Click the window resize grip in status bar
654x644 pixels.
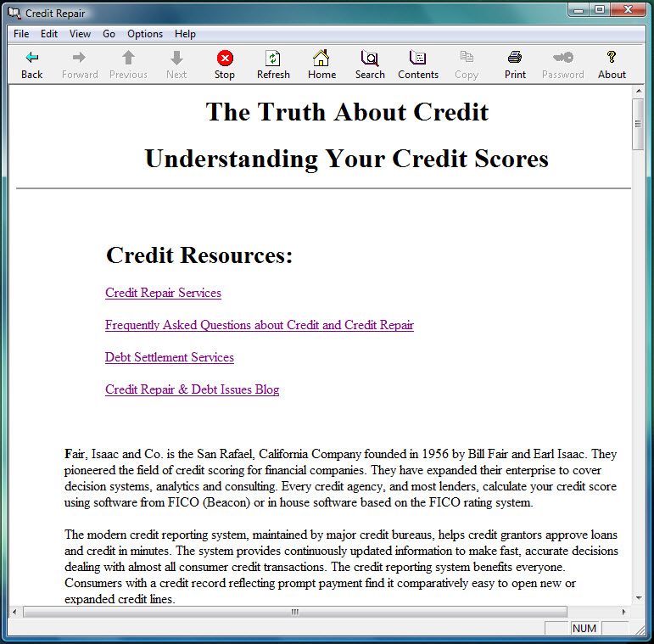pyautogui.click(x=640, y=630)
